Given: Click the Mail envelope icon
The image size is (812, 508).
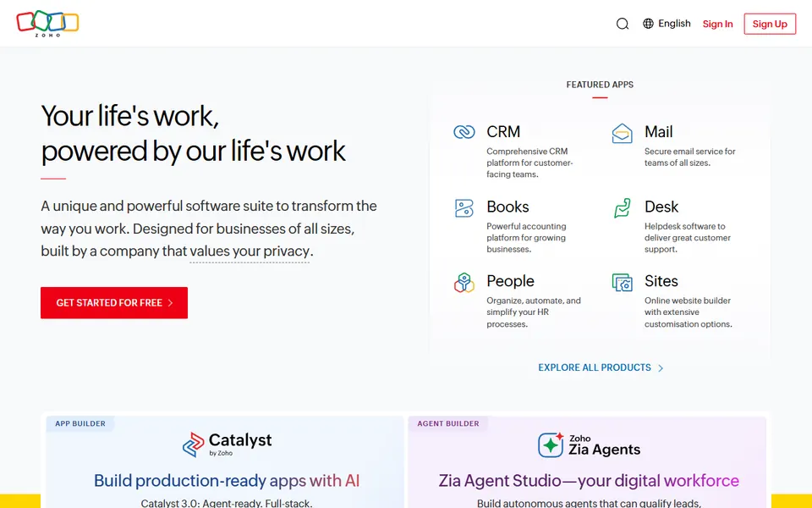Looking at the screenshot, I should point(622,133).
